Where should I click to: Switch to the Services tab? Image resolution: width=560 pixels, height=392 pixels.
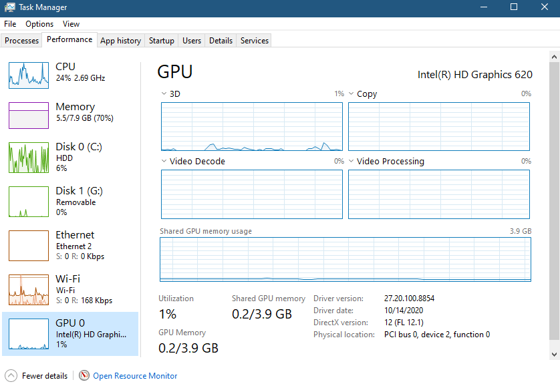point(255,41)
